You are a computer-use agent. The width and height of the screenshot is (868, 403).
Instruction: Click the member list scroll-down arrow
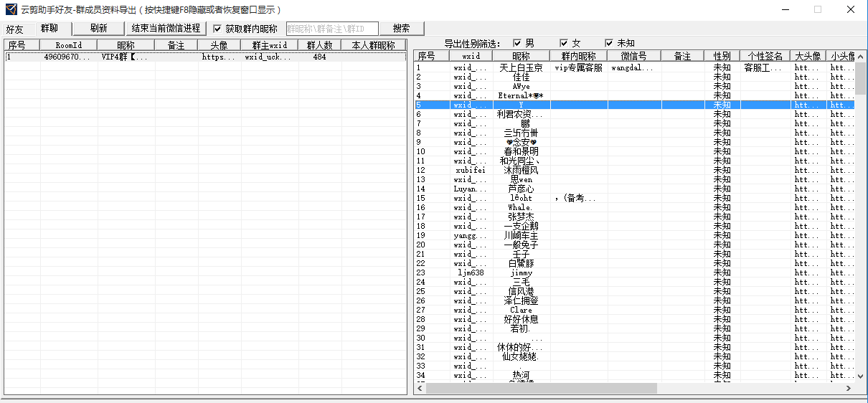[x=861, y=376]
